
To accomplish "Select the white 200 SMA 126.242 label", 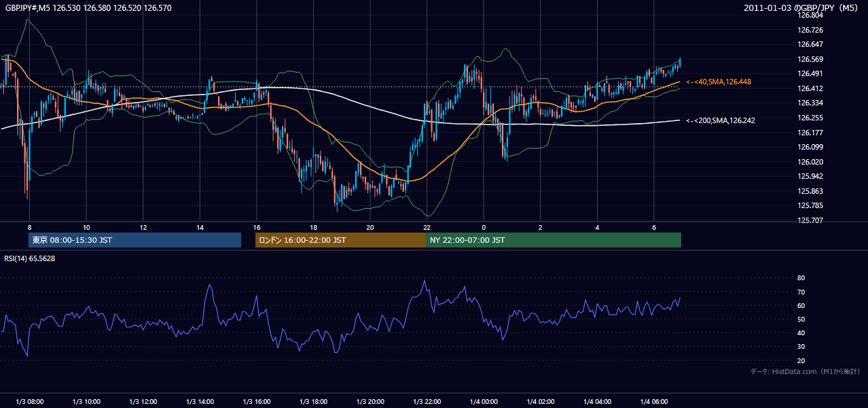I will coord(721,120).
